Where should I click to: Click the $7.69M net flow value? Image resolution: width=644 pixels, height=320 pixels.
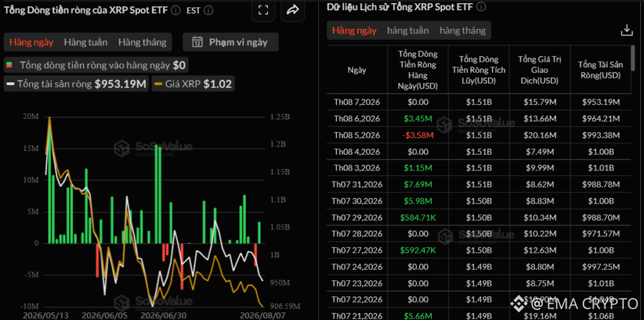pyautogui.click(x=418, y=184)
